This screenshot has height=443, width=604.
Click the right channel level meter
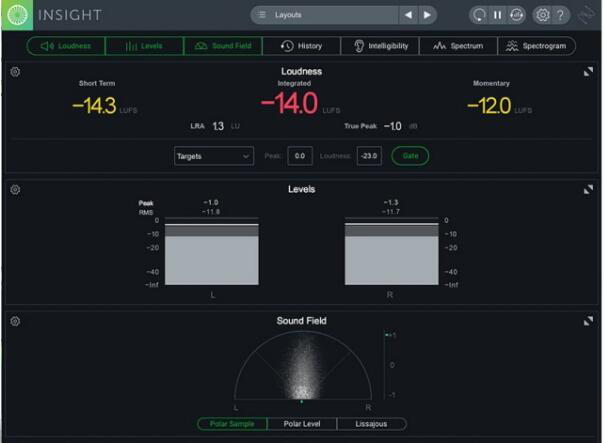pyautogui.click(x=391, y=252)
